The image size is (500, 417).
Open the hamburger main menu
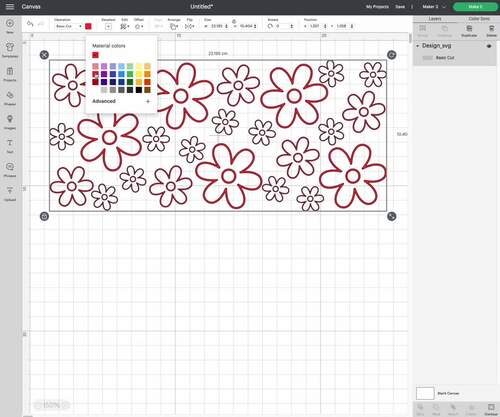coord(10,6)
